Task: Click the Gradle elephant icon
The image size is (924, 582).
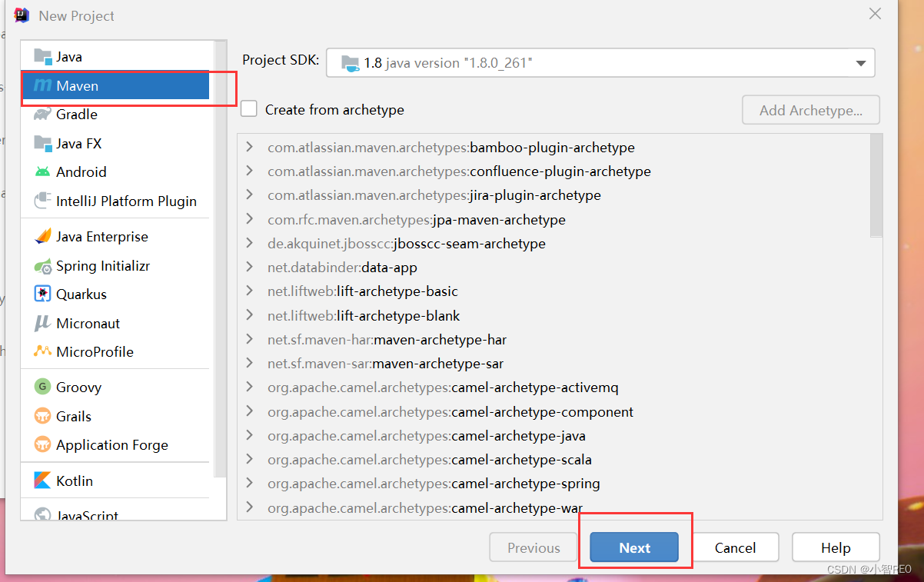Action: click(x=42, y=114)
